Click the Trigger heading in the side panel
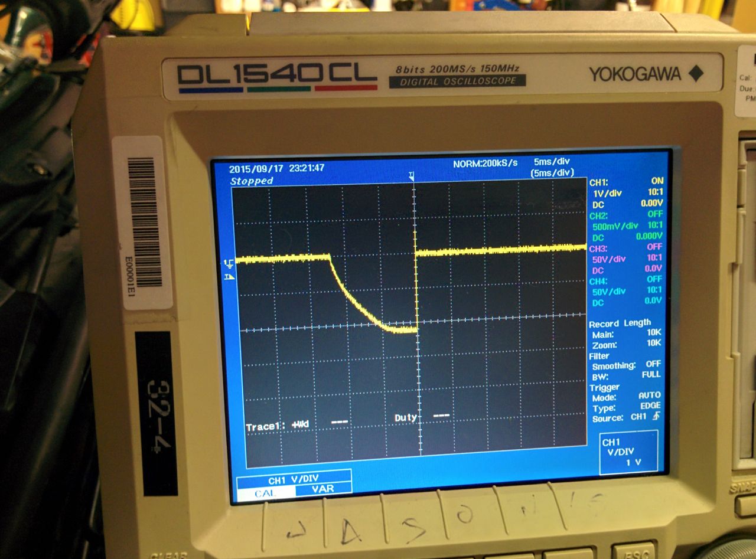The image size is (756, 559). pos(604,388)
